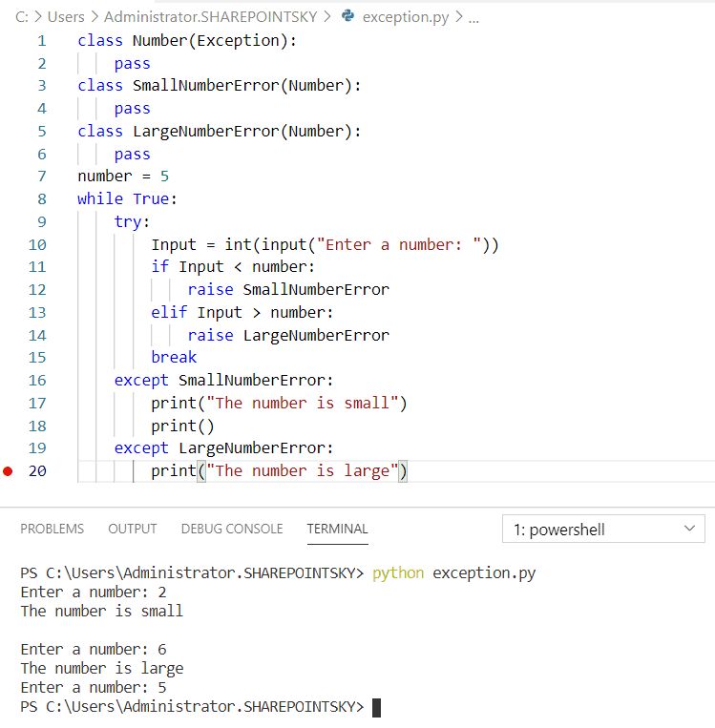Viewport: 715px width, 728px height.
Task: Click exception.py in the breadcrumb
Action: (406, 17)
